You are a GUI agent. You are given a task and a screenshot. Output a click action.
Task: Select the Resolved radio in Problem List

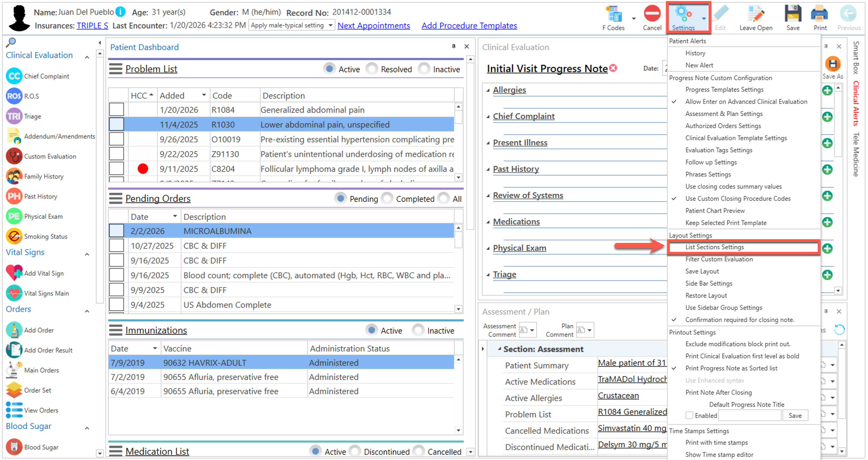click(372, 69)
